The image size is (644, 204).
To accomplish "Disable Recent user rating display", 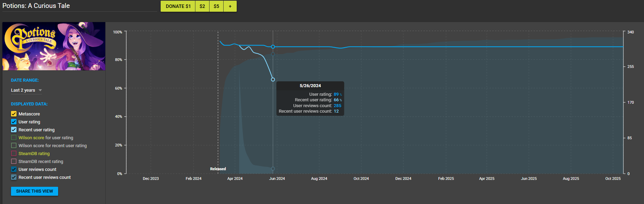I will (x=14, y=130).
